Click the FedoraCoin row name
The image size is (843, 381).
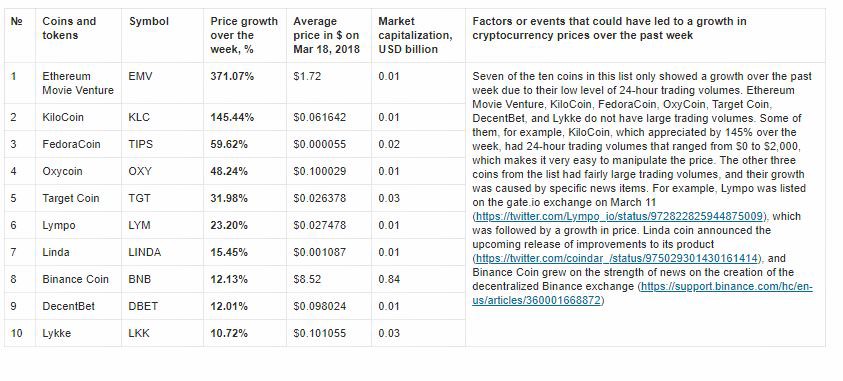[72, 145]
